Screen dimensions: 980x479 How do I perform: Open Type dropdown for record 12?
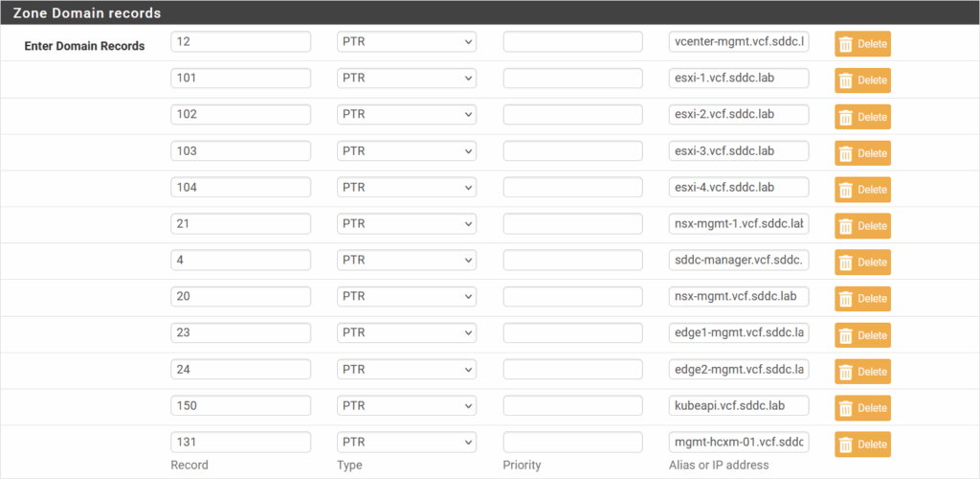(x=406, y=42)
